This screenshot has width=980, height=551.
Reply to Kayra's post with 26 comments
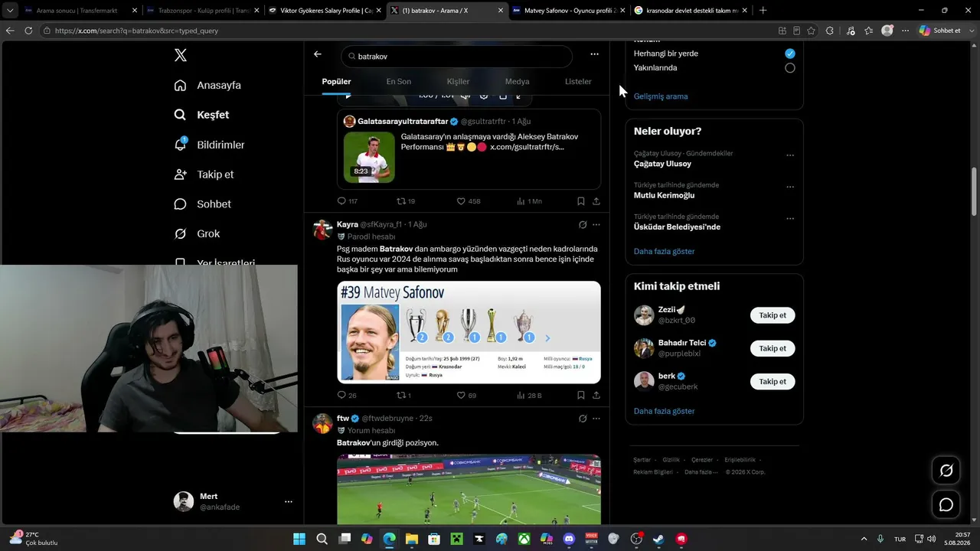click(x=347, y=396)
